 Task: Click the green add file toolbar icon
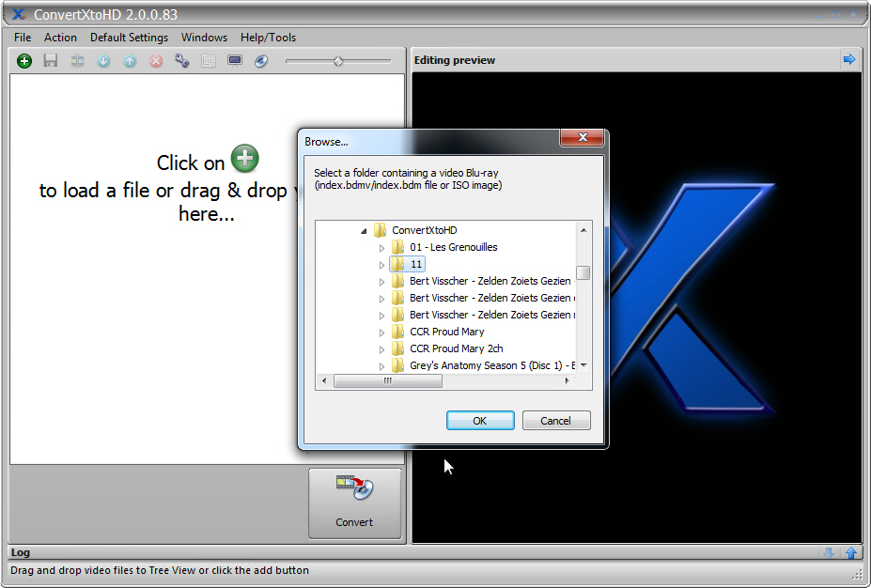click(23, 61)
